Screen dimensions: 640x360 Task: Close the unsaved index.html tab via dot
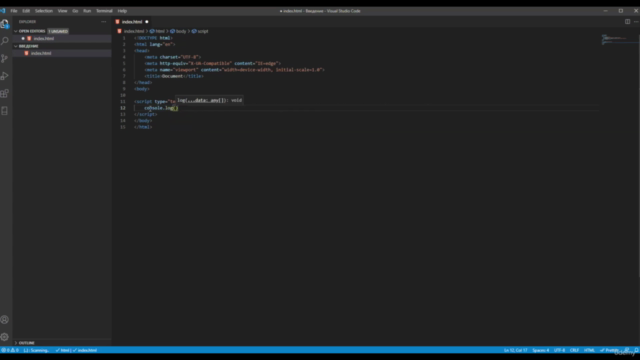pyautogui.click(x=147, y=22)
